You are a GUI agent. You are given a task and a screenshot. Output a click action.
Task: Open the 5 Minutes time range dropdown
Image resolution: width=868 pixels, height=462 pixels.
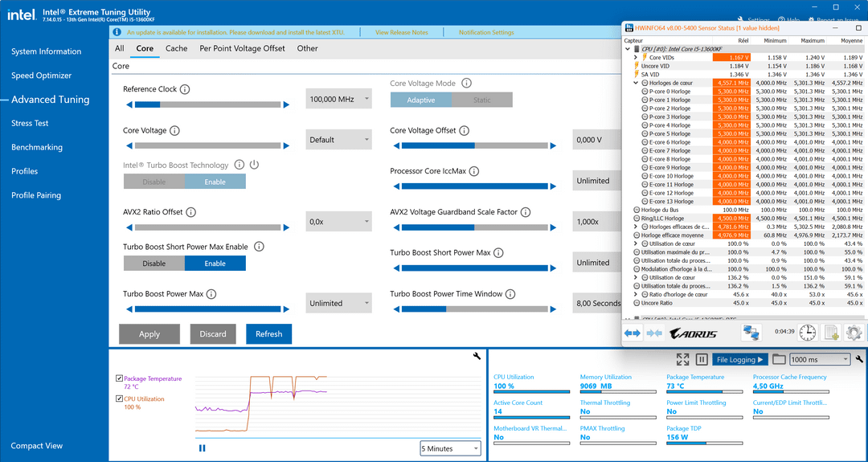pos(450,448)
